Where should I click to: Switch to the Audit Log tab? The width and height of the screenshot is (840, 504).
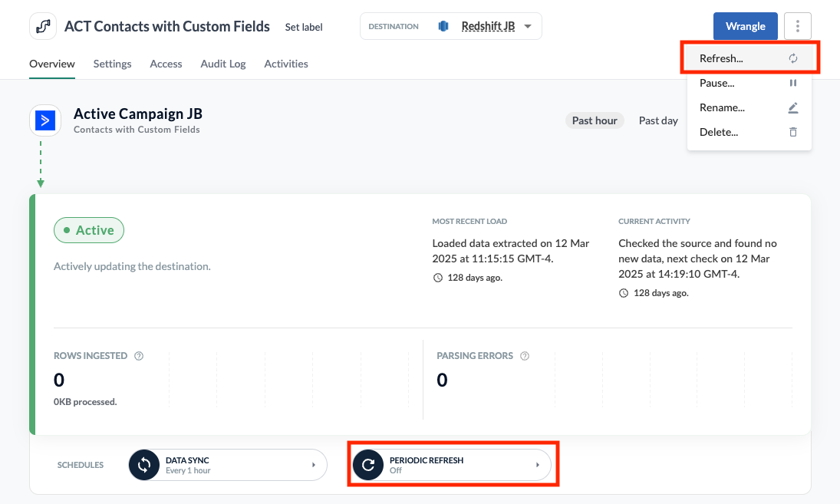(223, 64)
